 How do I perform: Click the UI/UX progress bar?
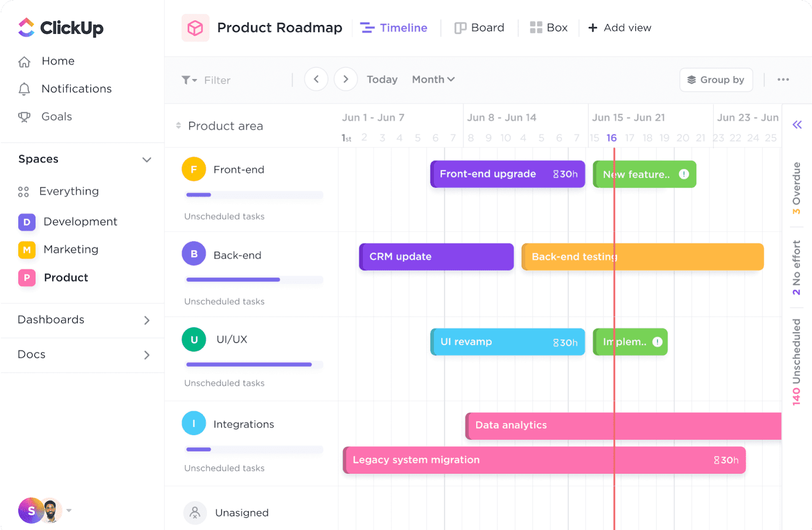[254, 364]
